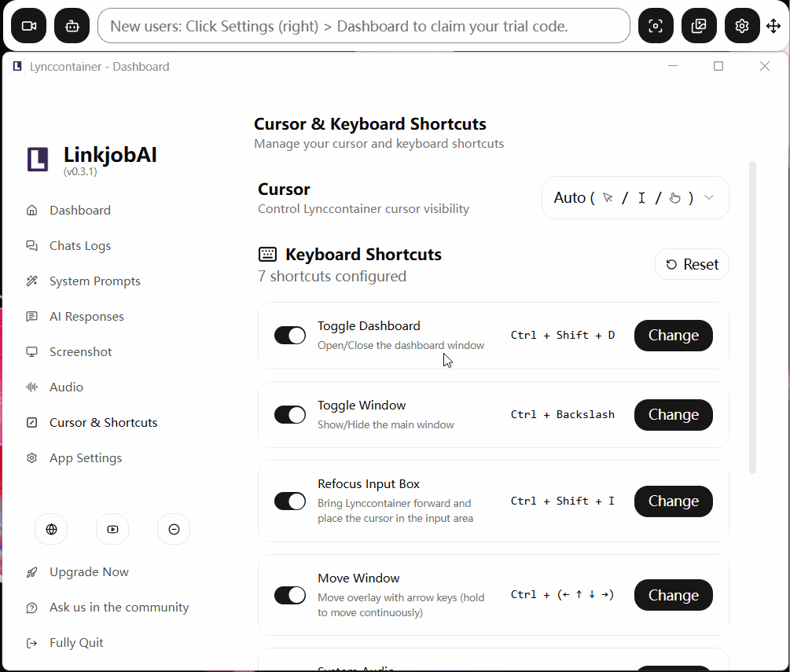Click the Upgrade Now rocket icon
790x672 pixels.
pos(31,572)
